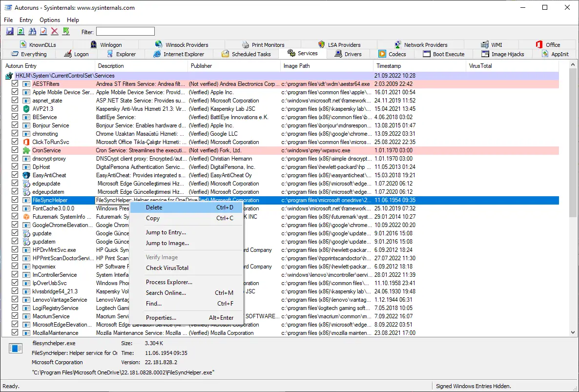Viewport: 579px width, 392px height.
Task: Open the LSA Providers tab
Action: click(339, 44)
